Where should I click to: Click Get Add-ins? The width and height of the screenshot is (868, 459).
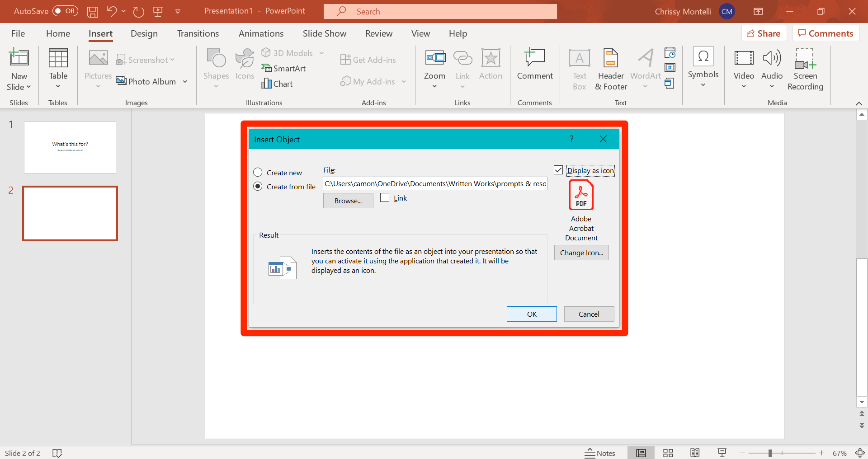(368, 60)
